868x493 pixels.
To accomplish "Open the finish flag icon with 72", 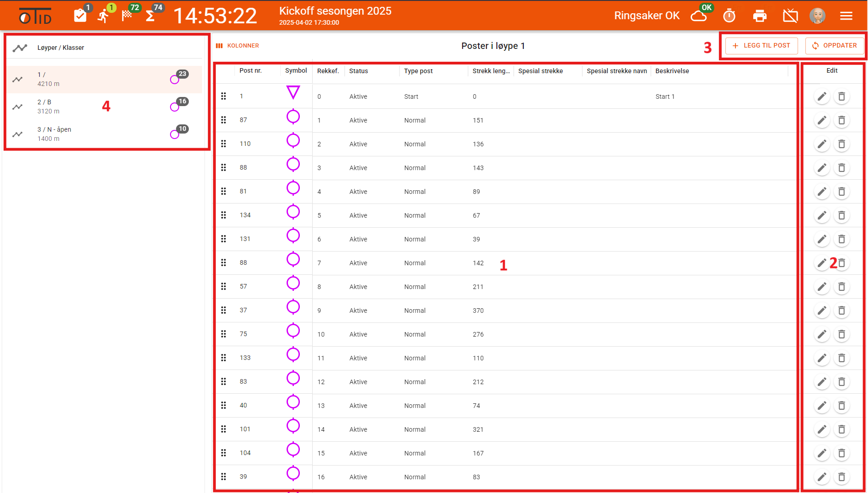I will point(127,16).
